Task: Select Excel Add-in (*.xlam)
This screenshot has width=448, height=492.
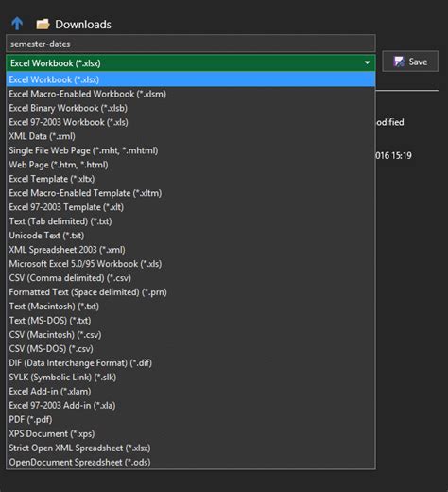Action: pyautogui.click(x=191, y=392)
